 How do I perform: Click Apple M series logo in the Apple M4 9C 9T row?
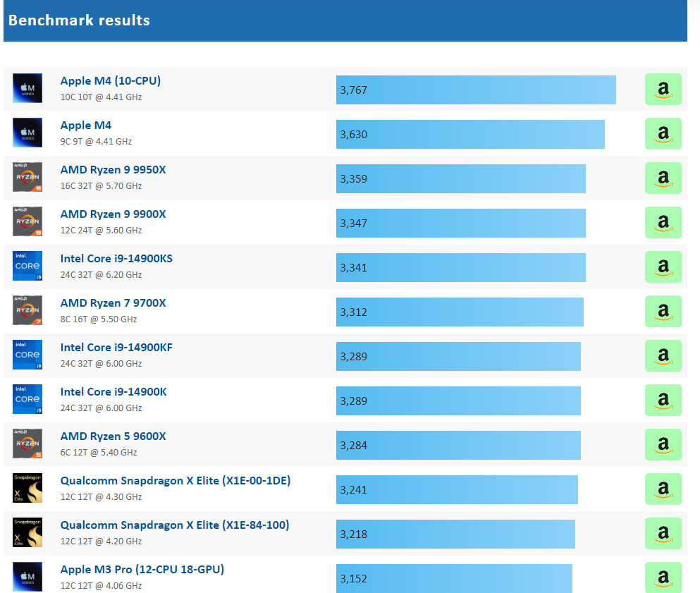pyautogui.click(x=27, y=133)
